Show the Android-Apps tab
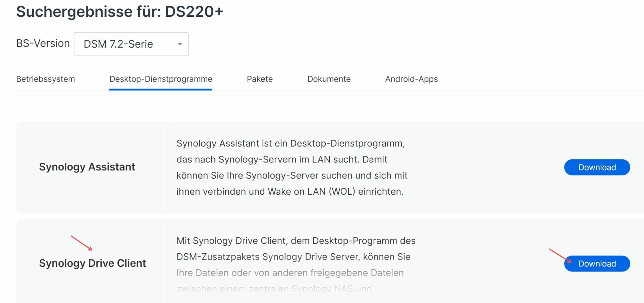This screenshot has height=303, width=644. coord(411,79)
